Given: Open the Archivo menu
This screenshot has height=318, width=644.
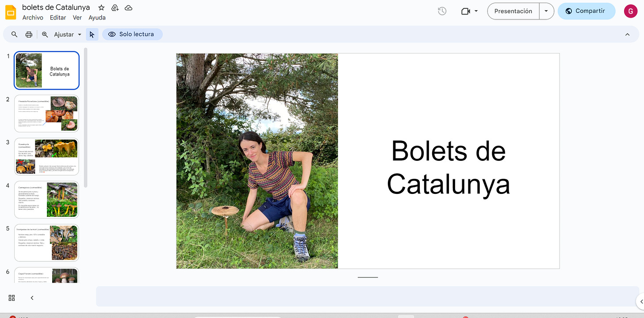Looking at the screenshot, I should pyautogui.click(x=33, y=18).
